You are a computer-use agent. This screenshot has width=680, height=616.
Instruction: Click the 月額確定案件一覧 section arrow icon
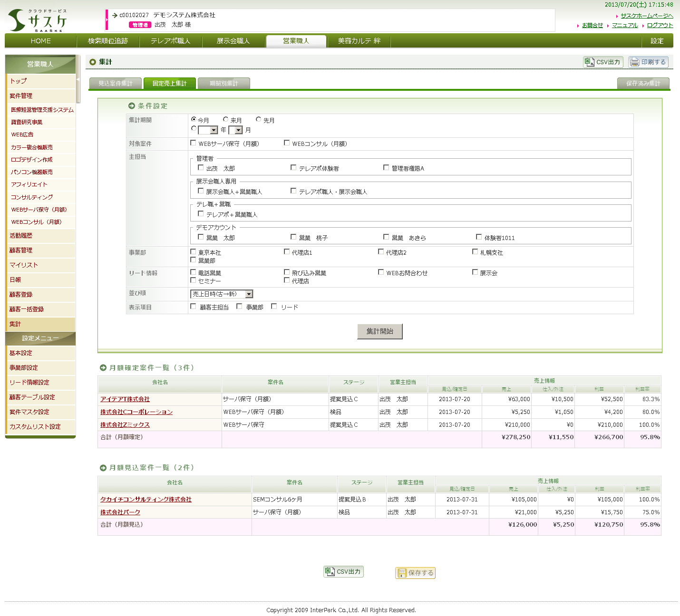(103, 368)
